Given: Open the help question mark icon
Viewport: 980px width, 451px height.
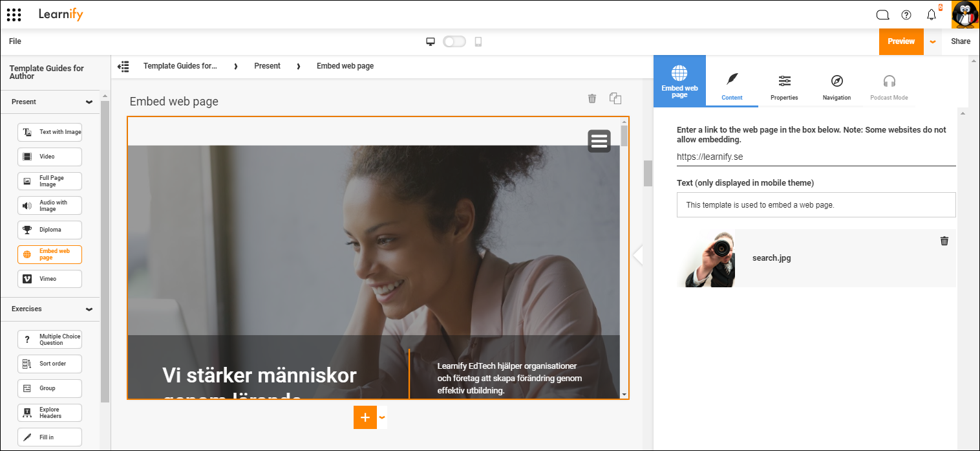Looking at the screenshot, I should click(x=906, y=15).
